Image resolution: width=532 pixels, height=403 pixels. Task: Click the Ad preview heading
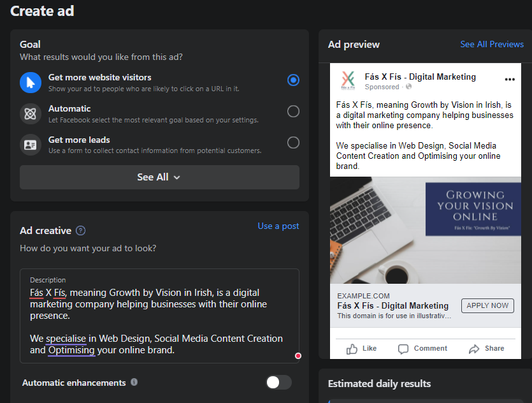pos(354,45)
